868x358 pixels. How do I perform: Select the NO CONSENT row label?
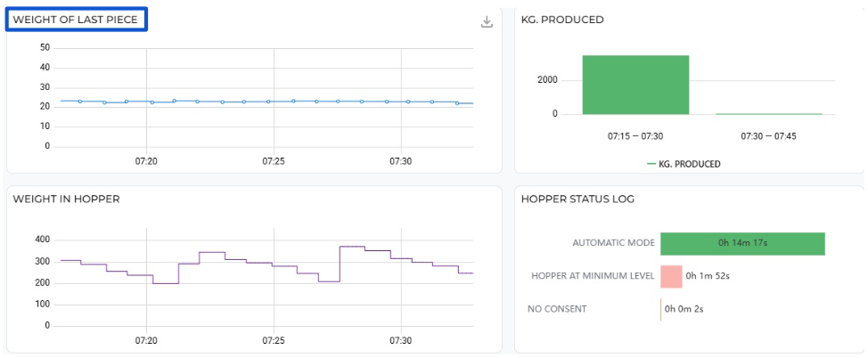557,309
